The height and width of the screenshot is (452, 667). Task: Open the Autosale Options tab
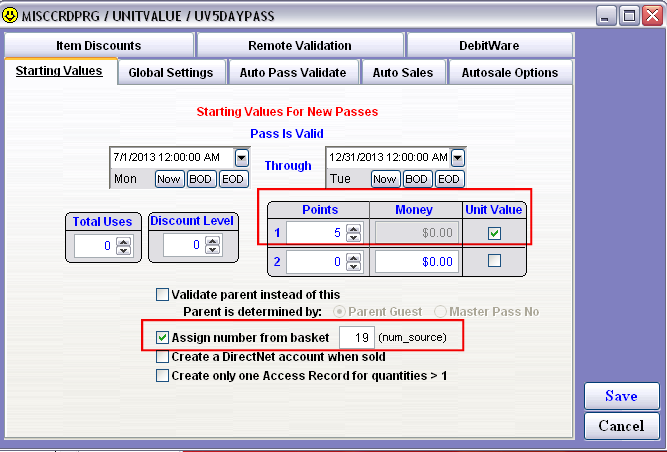tap(510, 73)
